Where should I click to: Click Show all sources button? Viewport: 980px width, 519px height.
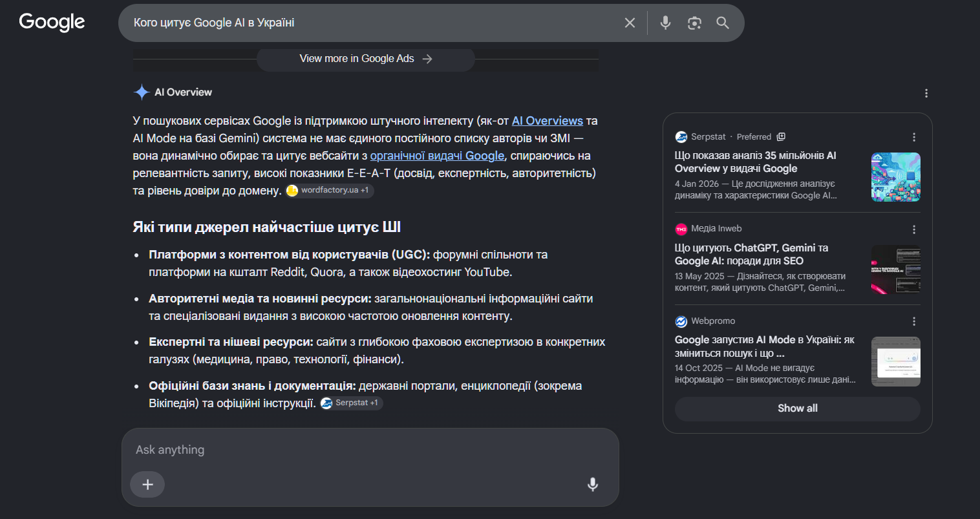(x=798, y=408)
